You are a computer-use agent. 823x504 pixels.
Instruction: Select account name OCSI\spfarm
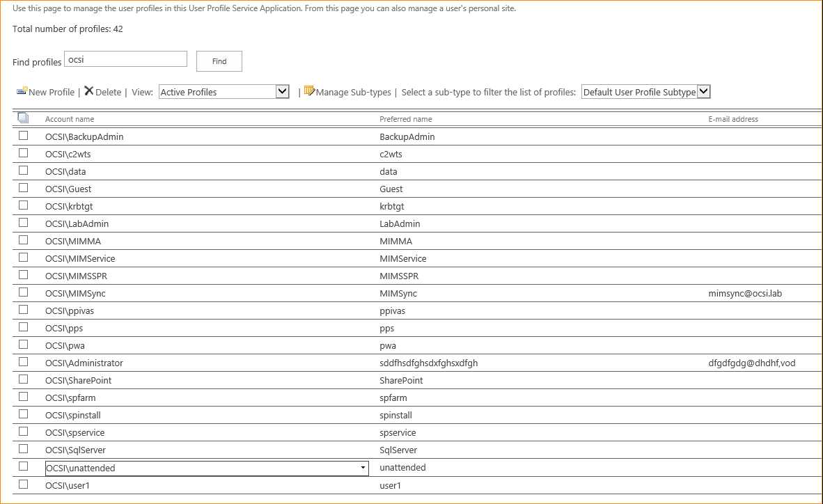point(70,398)
